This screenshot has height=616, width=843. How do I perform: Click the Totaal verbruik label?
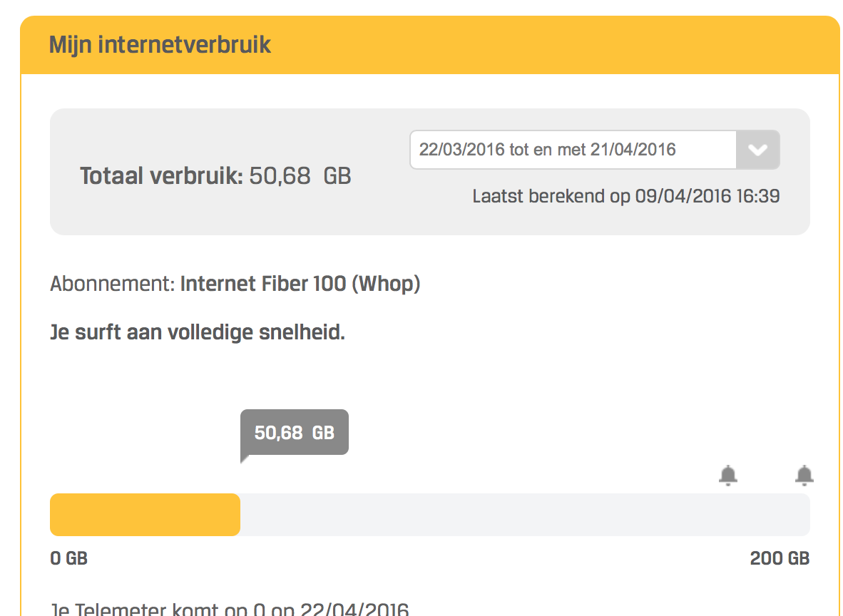(x=161, y=175)
